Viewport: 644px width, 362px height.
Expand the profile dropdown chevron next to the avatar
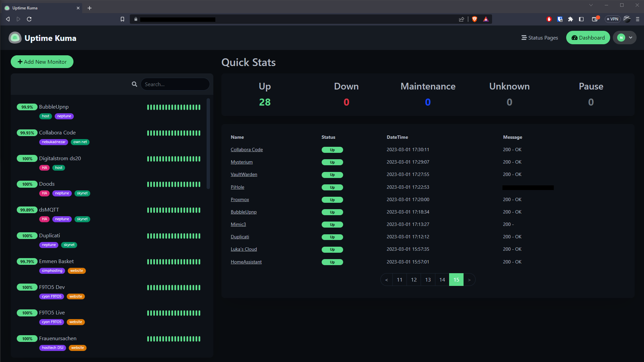click(630, 38)
